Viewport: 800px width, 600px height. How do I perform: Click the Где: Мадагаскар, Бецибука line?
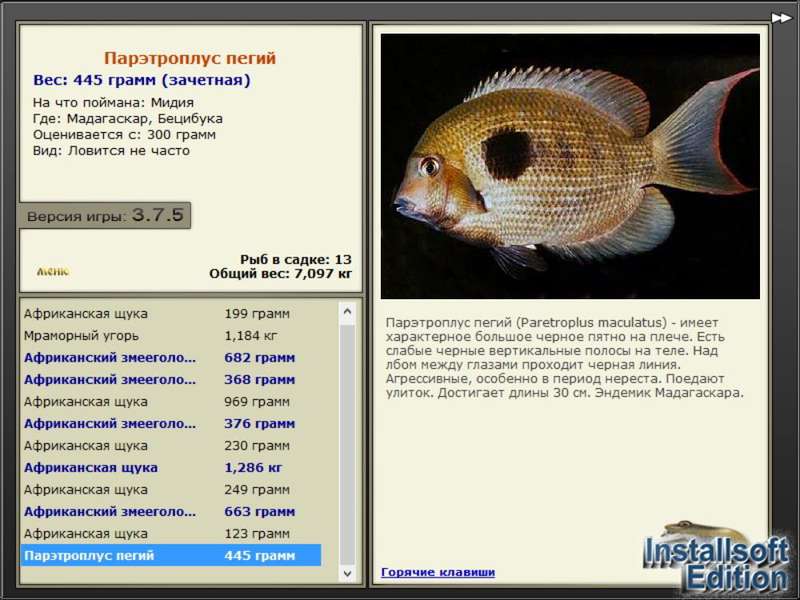point(128,119)
